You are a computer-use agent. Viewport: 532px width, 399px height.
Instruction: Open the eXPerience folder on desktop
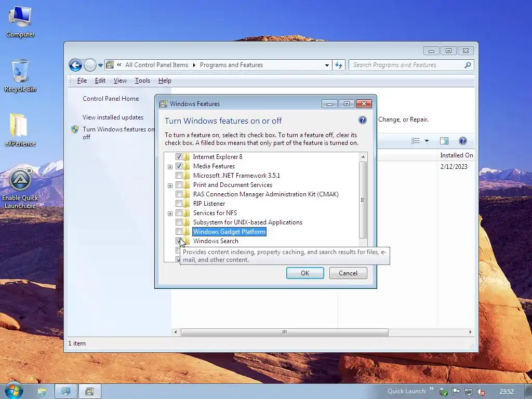pos(20,129)
